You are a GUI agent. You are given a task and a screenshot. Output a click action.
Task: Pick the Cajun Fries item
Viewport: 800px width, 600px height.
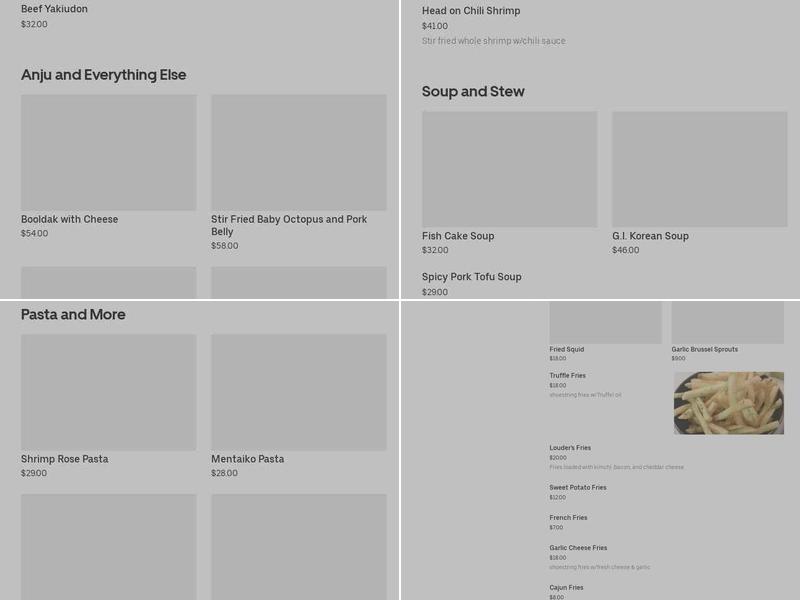tap(566, 588)
